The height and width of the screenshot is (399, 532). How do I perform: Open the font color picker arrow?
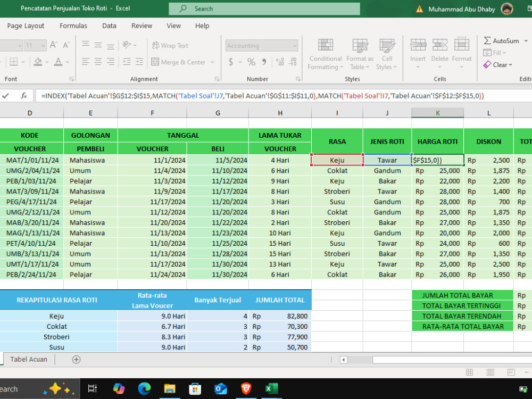[68, 62]
